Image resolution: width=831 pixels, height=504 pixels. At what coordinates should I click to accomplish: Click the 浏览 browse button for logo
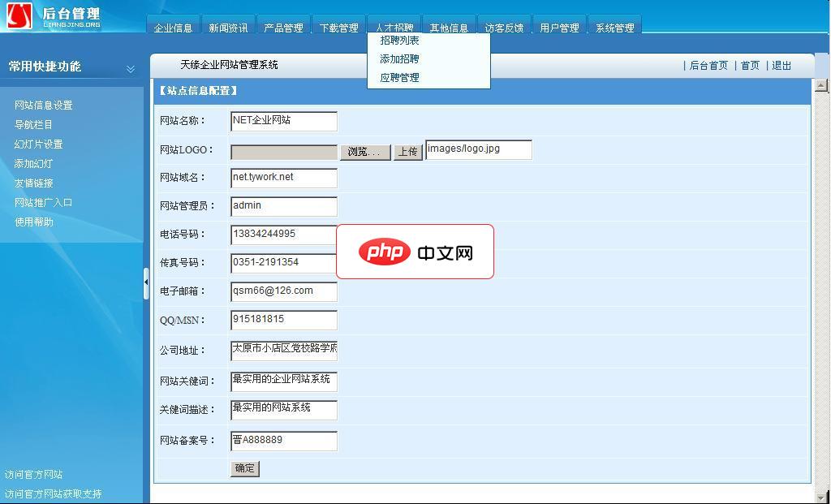364,152
